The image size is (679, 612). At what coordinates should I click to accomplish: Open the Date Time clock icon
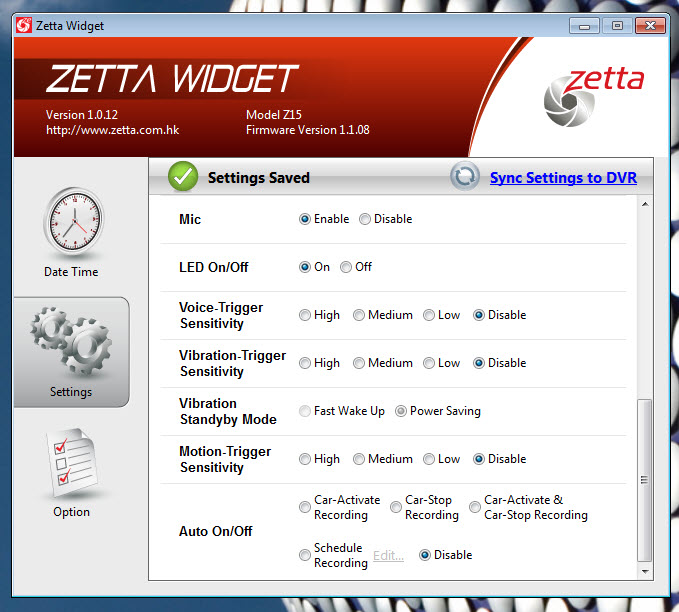(x=74, y=221)
